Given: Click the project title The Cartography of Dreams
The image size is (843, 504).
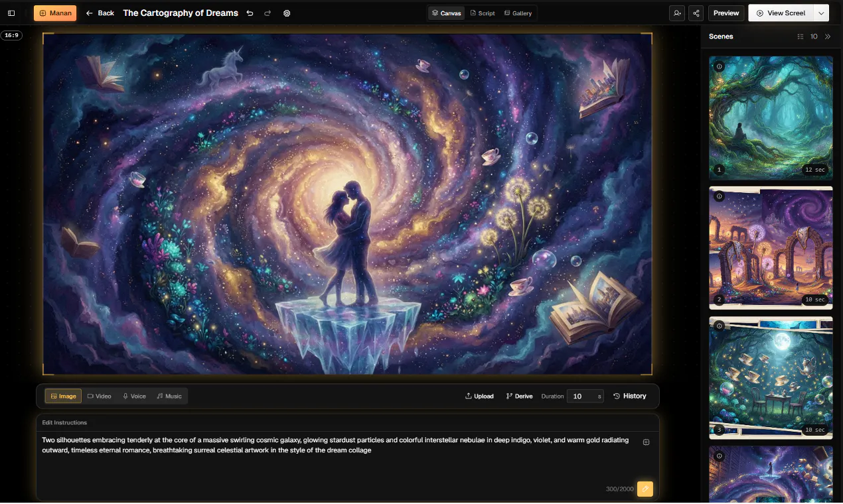Looking at the screenshot, I should point(181,13).
